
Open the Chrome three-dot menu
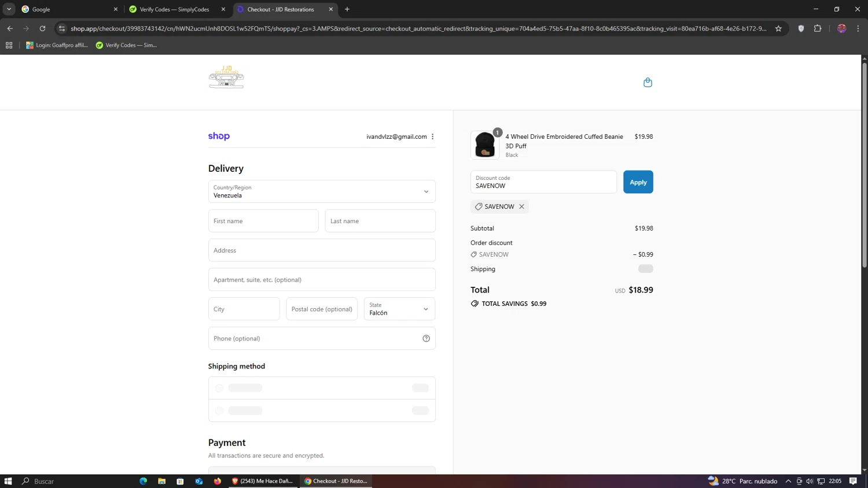[x=858, y=28]
